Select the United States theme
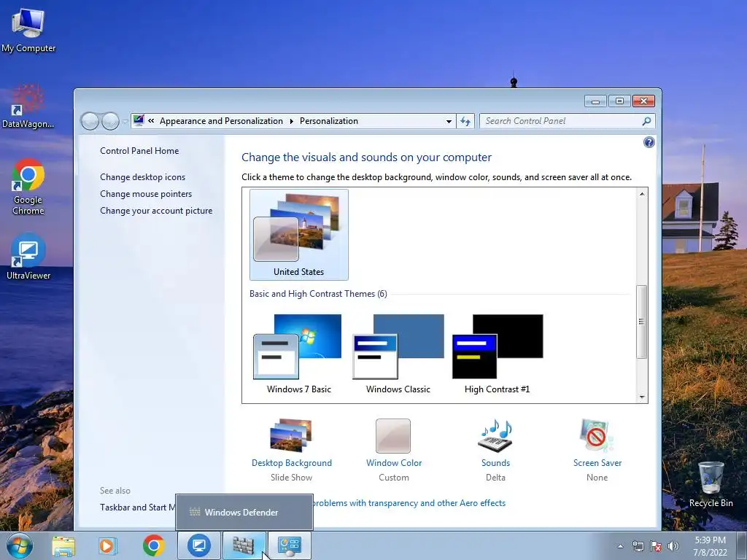Image resolution: width=747 pixels, height=560 pixels. tap(298, 234)
